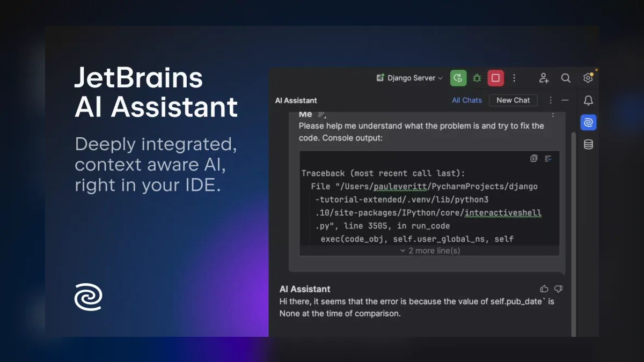
Task: Open the Django Server run configuration dropdown
Action: pyautogui.click(x=410, y=78)
